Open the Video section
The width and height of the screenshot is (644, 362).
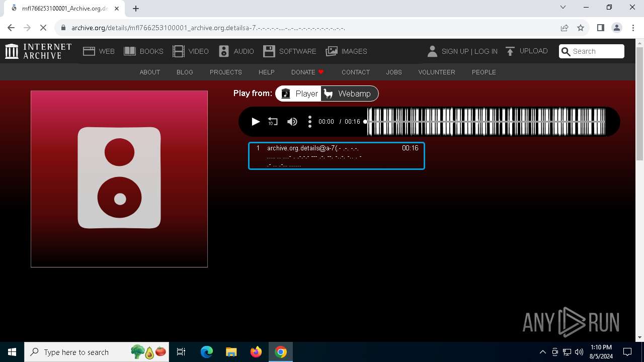point(191,51)
